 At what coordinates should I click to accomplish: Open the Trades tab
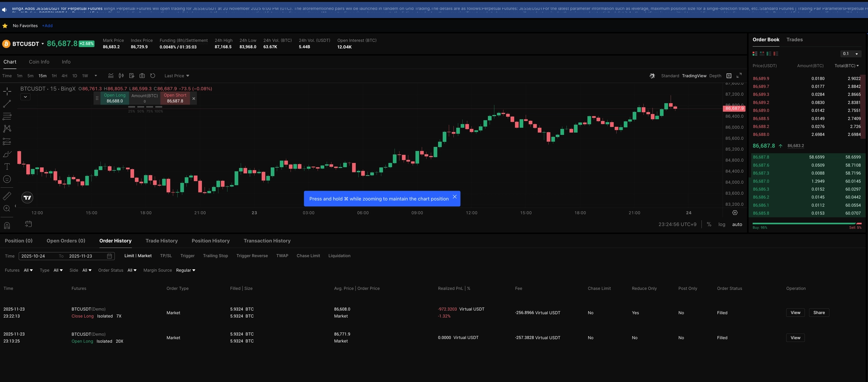pyautogui.click(x=794, y=40)
